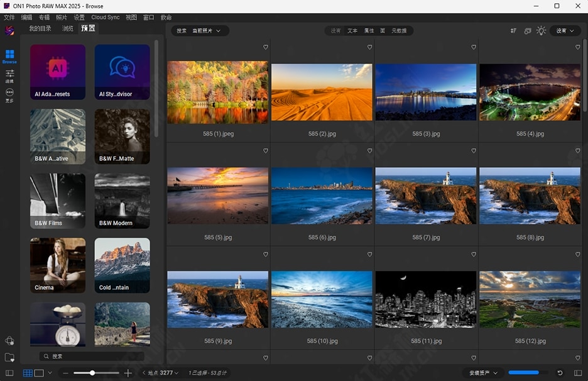Click the thumbnail size slider handle
The height and width of the screenshot is (381, 588).
[x=92, y=373]
